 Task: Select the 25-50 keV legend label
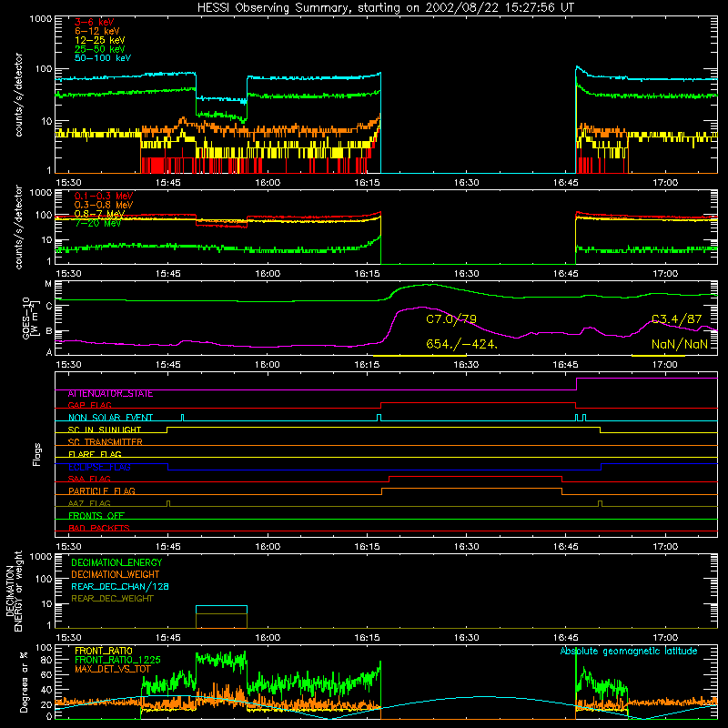[99, 49]
